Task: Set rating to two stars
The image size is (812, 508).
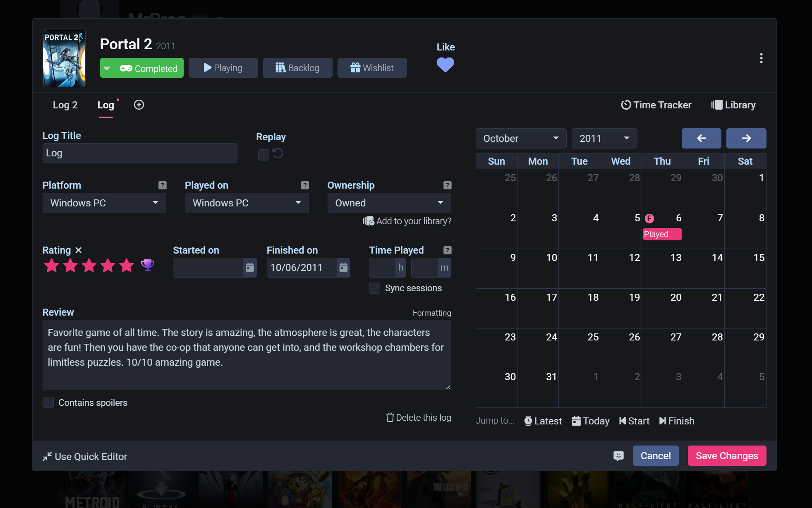Action: tap(70, 265)
